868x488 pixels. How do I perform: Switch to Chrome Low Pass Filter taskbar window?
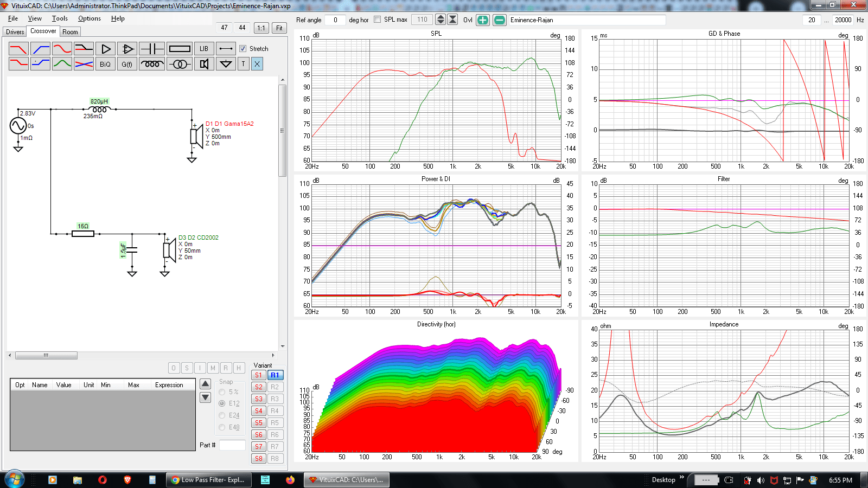coord(208,480)
